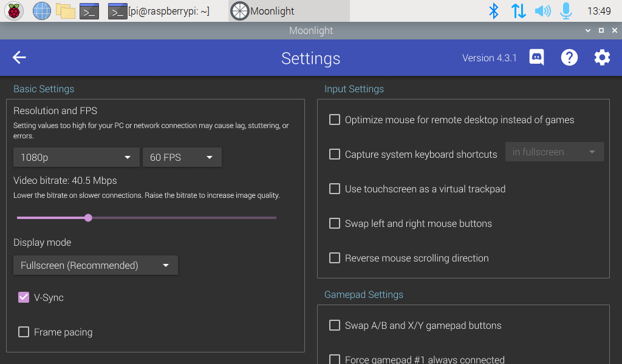Navigate back using the arrow in the header
622x364 pixels.
click(x=19, y=57)
